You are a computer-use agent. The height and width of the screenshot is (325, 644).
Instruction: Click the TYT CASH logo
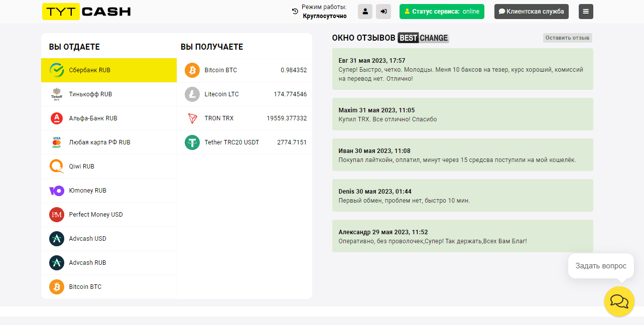click(x=86, y=12)
